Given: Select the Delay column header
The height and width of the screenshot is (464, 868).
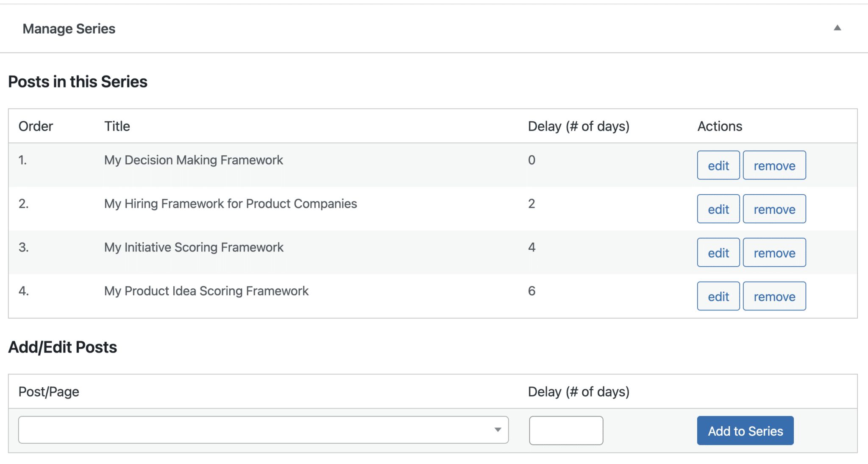Looking at the screenshot, I should (579, 126).
